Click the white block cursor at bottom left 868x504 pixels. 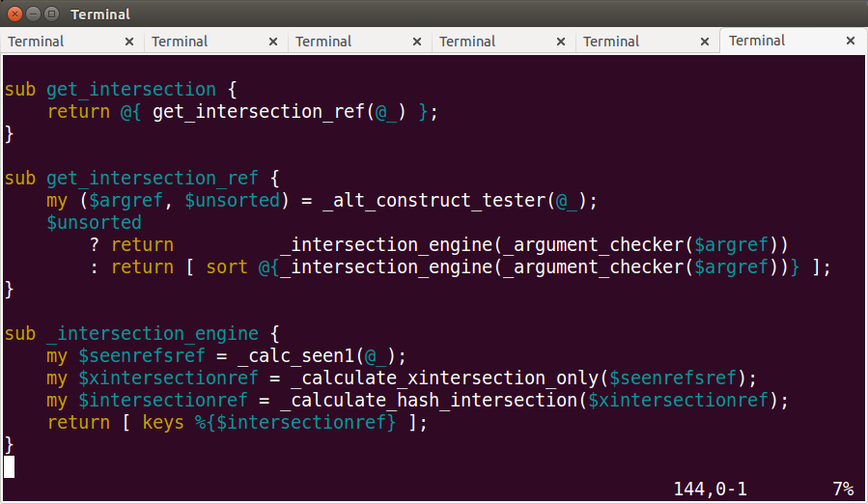point(10,467)
